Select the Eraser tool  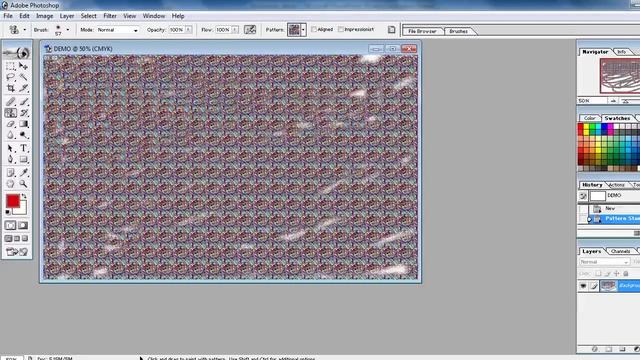pos(11,124)
